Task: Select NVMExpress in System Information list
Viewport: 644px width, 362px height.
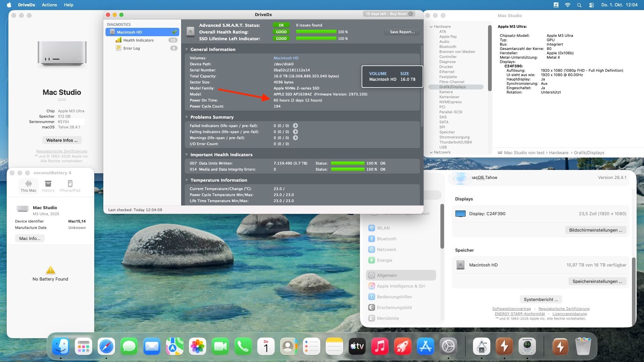Action: pyautogui.click(x=450, y=102)
